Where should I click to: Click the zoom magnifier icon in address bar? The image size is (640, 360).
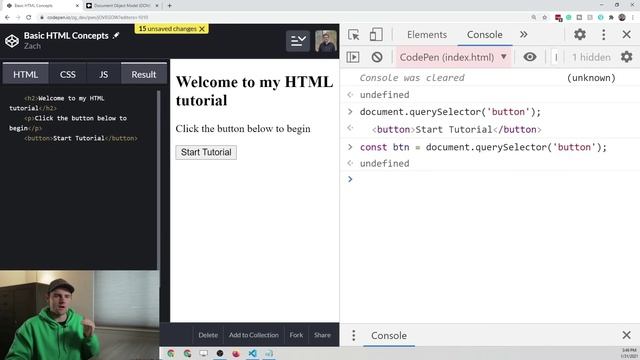pyautogui.click(x=533, y=18)
